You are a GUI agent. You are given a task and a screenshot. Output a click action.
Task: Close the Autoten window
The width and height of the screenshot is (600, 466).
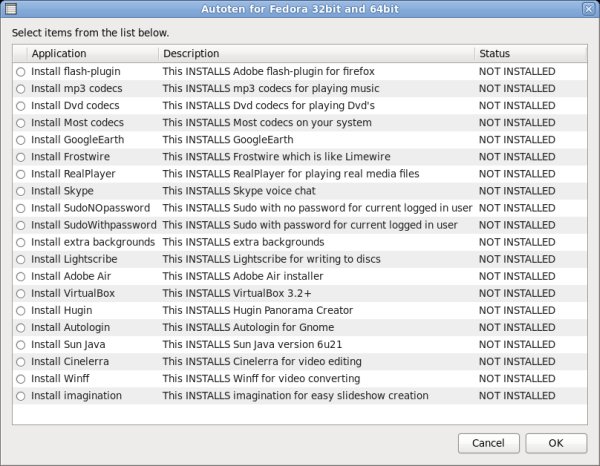tap(588, 9)
